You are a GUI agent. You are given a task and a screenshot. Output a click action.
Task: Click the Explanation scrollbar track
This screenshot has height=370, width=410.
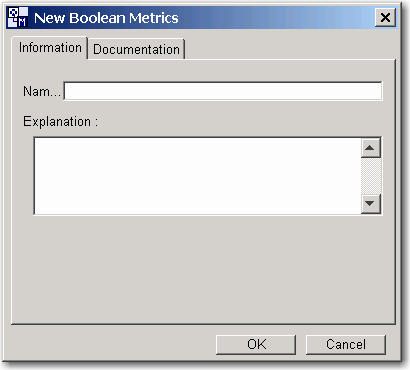pyautogui.click(x=370, y=176)
